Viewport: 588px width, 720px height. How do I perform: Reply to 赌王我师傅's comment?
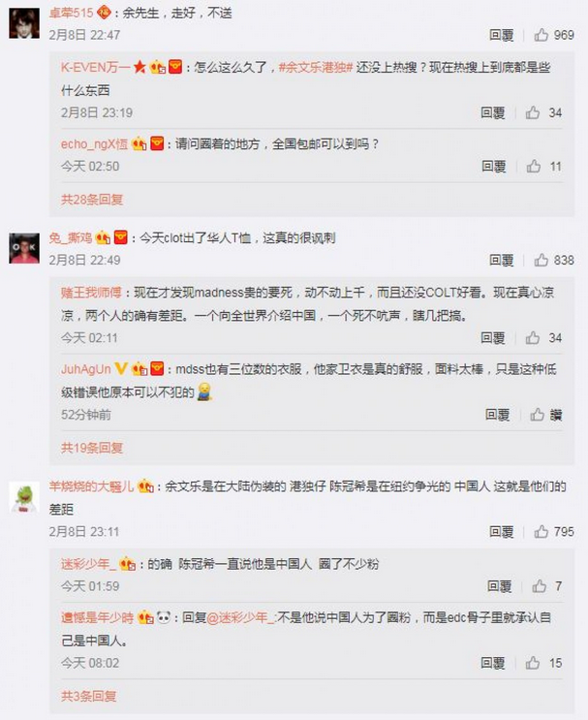click(493, 338)
